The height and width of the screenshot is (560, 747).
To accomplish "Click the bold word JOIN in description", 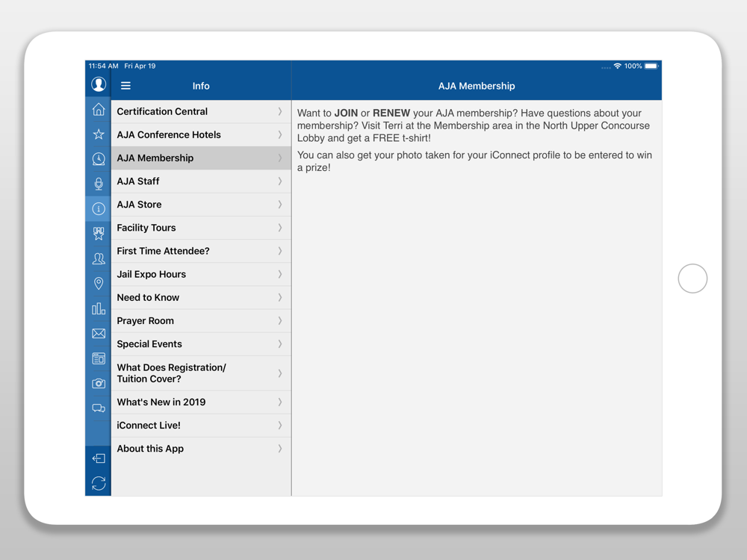I will click(x=346, y=113).
